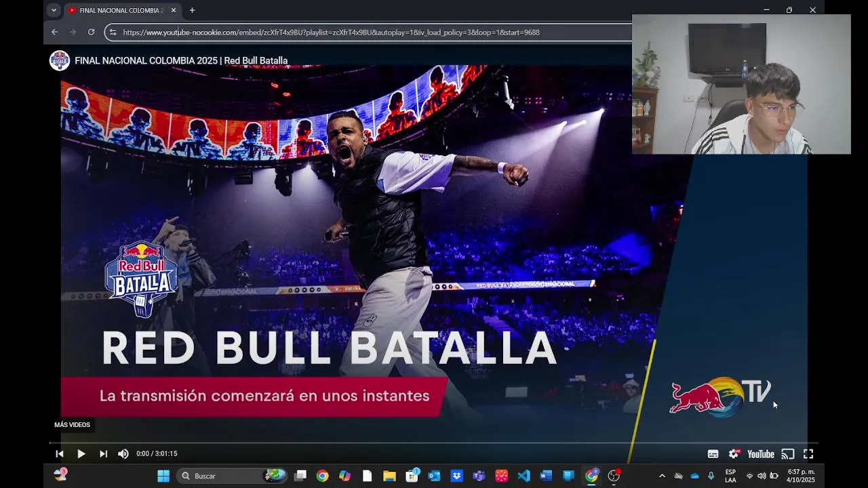This screenshot has height=488, width=868.
Task: Skip to the previous video in the playlist
Action: coord(59,454)
